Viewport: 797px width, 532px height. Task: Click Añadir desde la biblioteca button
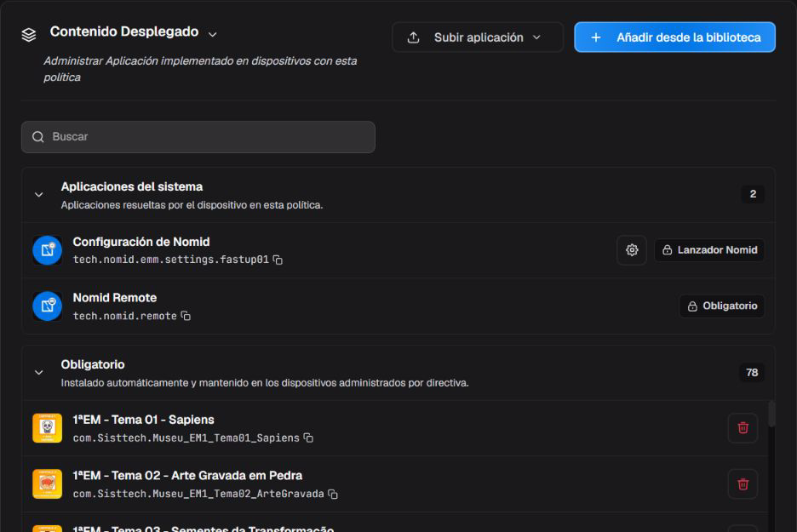pyautogui.click(x=674, y=37)
